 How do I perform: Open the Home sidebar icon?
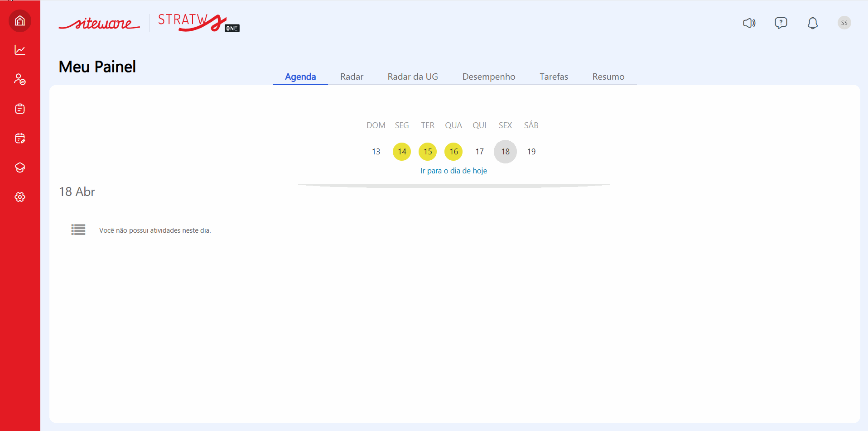20,21
